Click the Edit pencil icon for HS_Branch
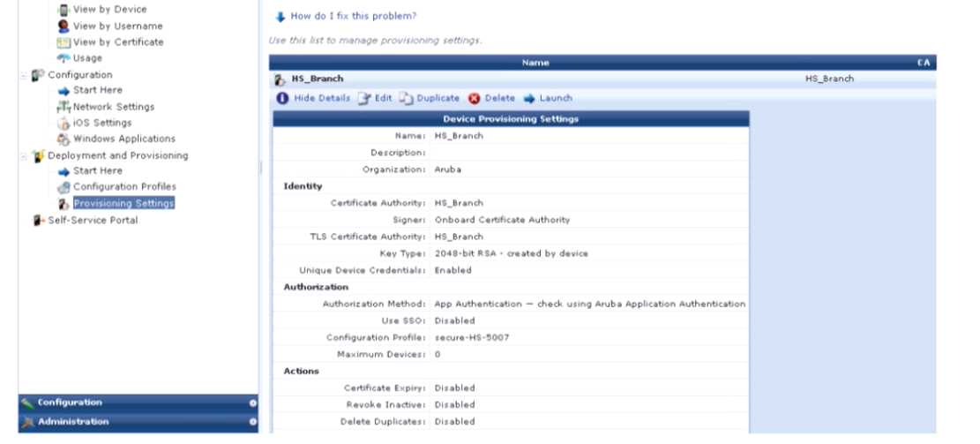This screenshot has height=444, width=980. [x=364, y=99]
